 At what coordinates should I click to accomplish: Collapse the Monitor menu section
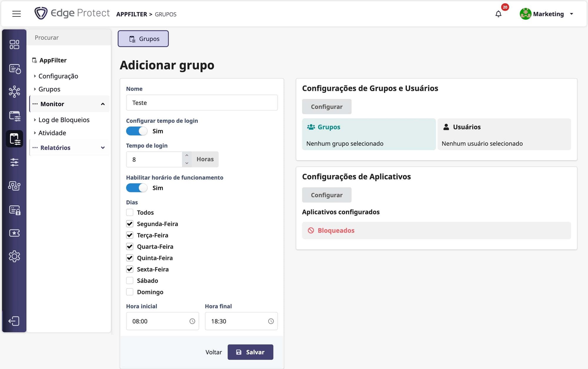[103, 104]
